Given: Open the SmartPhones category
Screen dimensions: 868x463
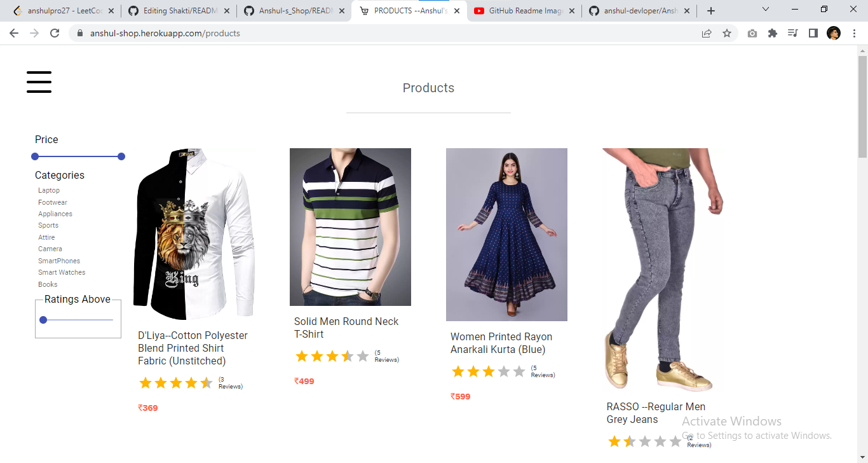Looking at the screenshot, I should pos(59,261).
